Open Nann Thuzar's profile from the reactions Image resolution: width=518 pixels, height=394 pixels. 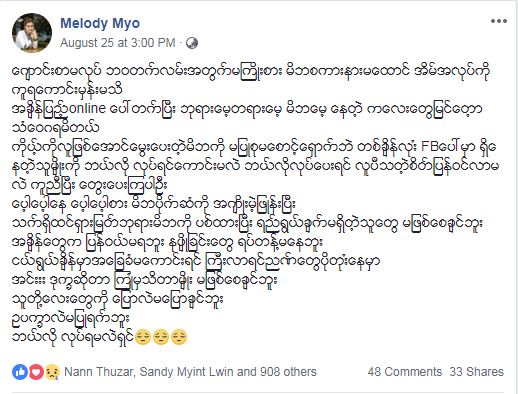(99, 372)
